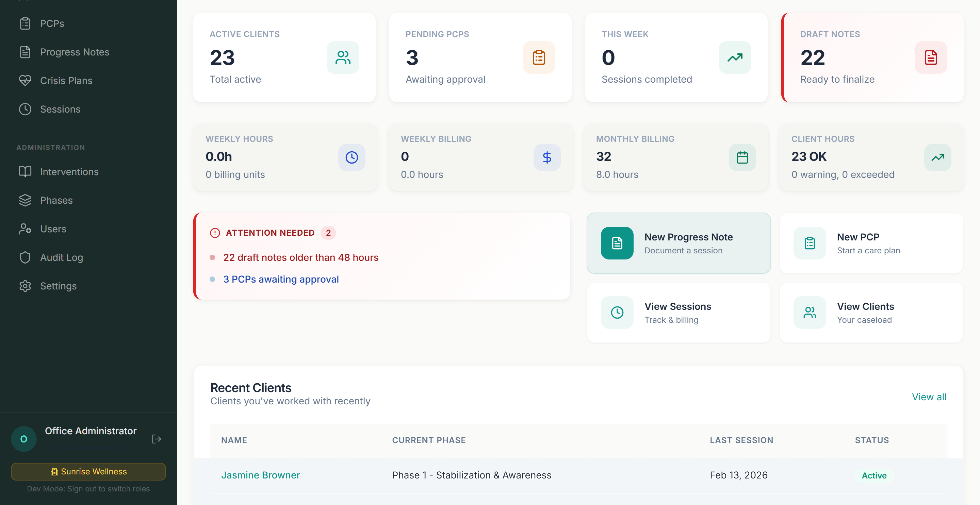The width and height of the screenshot is (980, 505).
Task: Open the Users administration page
Action: (x=53, y=229)
